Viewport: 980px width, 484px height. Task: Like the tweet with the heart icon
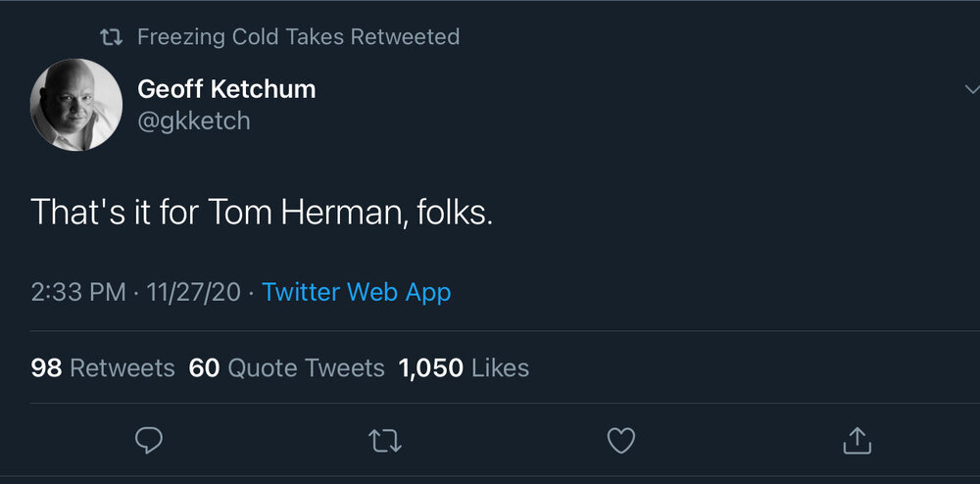(621, 441)
